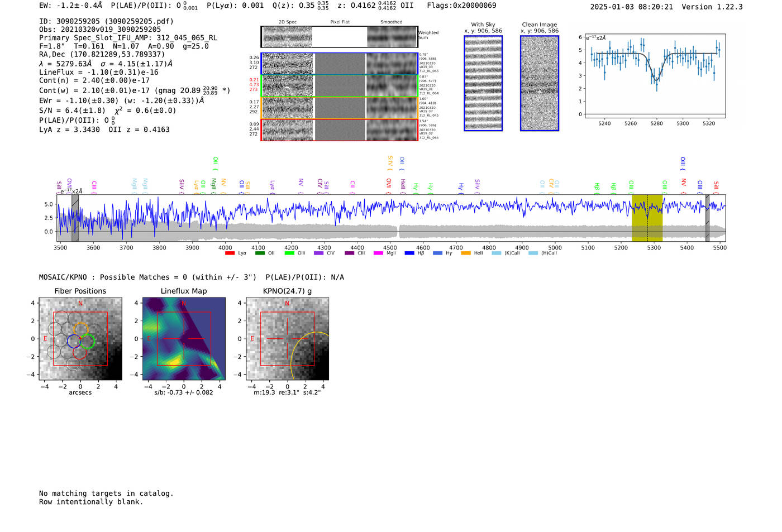Click the orange dashed fiber circle
The image size is (782, 532).
[80, 329]
